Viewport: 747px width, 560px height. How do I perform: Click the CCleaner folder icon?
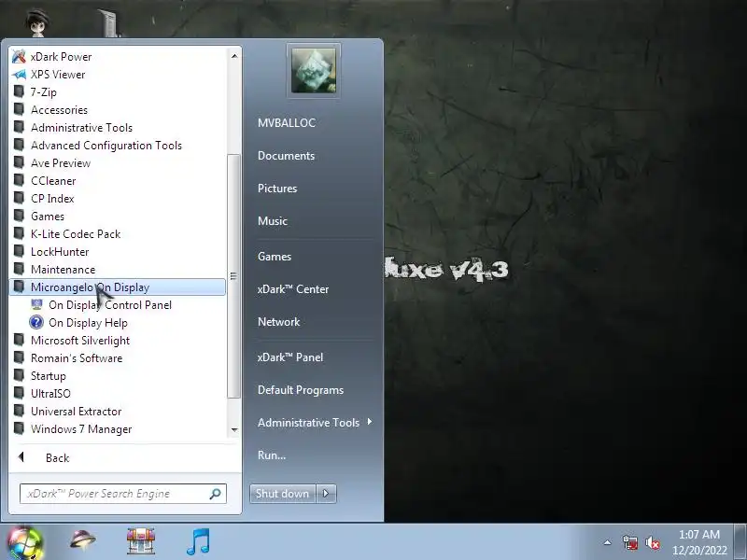tap(19, 180)
